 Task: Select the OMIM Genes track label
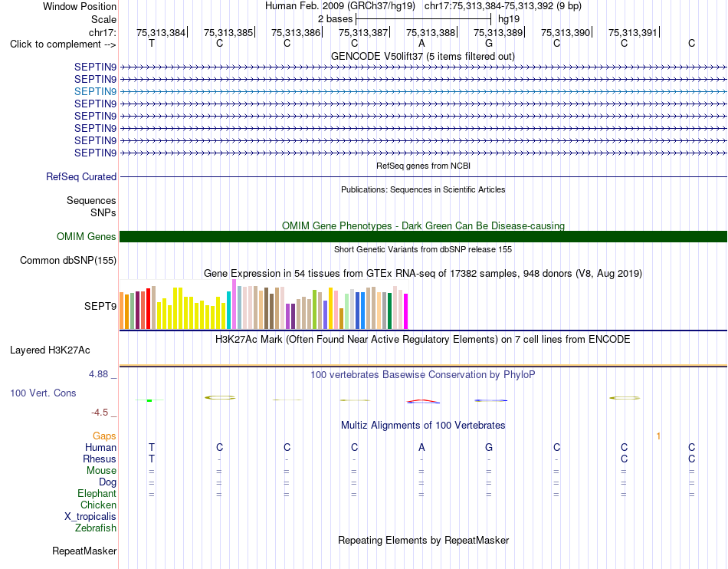pyautogui.click(x=87, y=236)
